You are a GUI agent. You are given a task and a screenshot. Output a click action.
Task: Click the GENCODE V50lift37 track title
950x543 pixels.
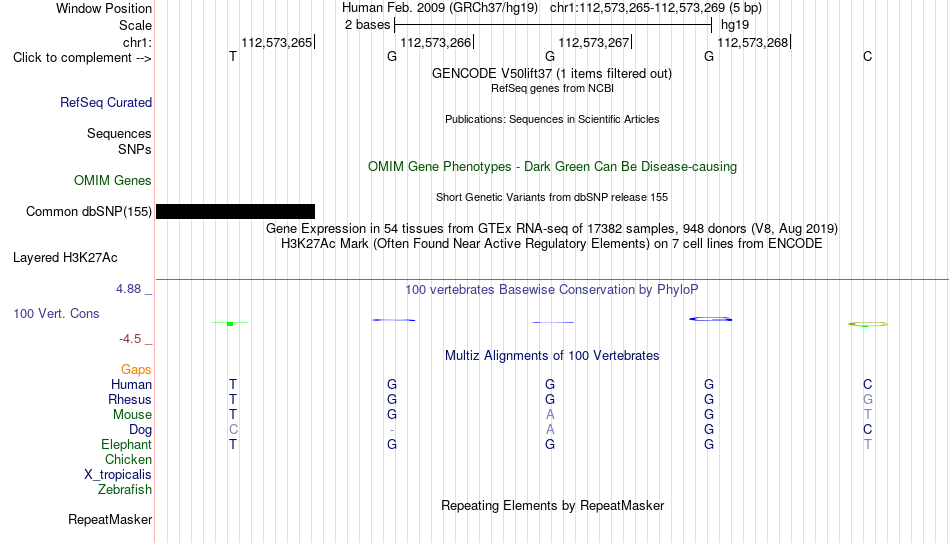552,74
